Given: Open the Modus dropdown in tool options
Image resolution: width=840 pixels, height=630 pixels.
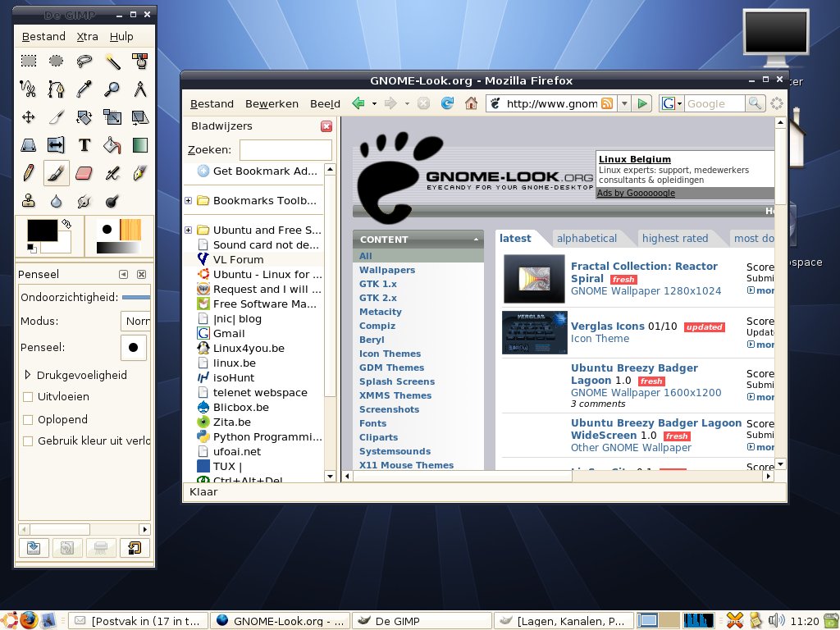Looking at the screenshot, I should [x=135, y=322].
